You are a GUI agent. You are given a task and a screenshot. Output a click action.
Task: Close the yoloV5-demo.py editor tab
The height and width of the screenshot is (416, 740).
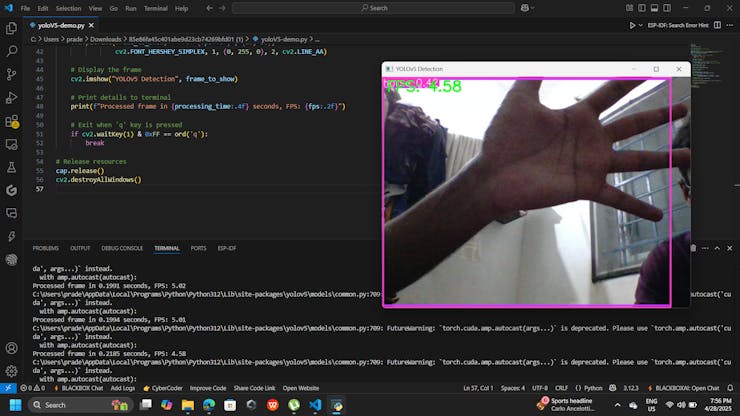click(91, 25)
